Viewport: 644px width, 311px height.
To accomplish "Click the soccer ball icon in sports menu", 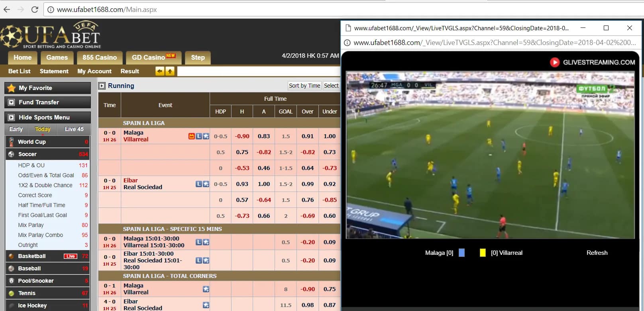I will coord(11,154).
